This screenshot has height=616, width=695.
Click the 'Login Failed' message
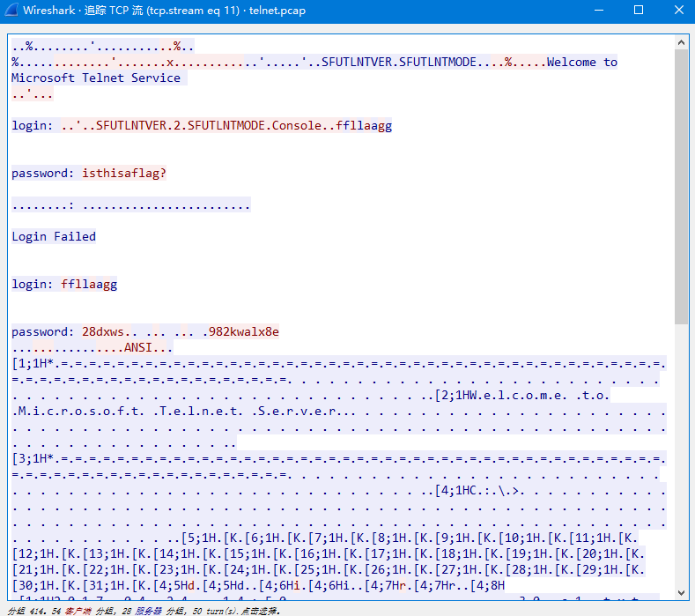(54, 236)
